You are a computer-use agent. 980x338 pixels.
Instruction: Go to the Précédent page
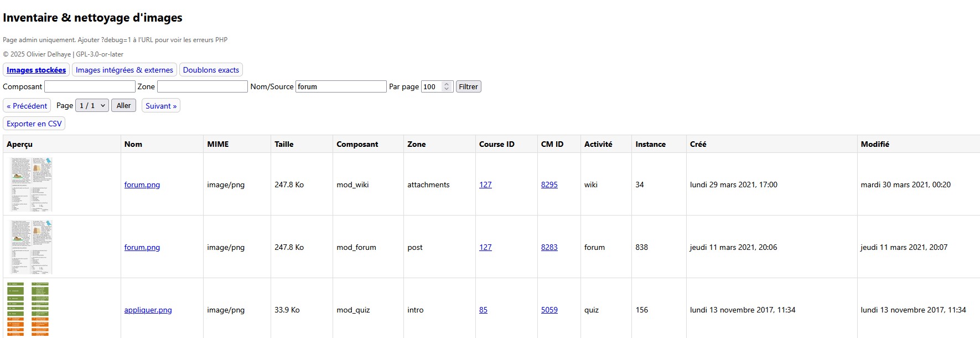pos(27,106)
